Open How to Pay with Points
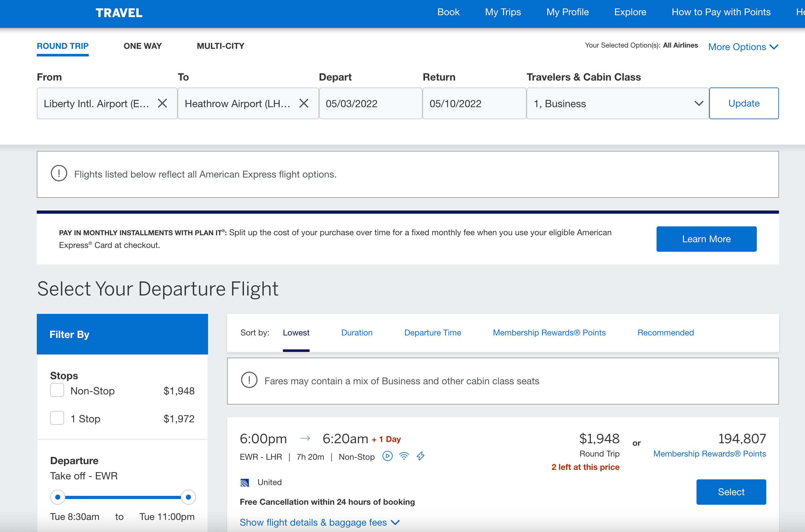The image size is (805, 532). click(721, 12)
